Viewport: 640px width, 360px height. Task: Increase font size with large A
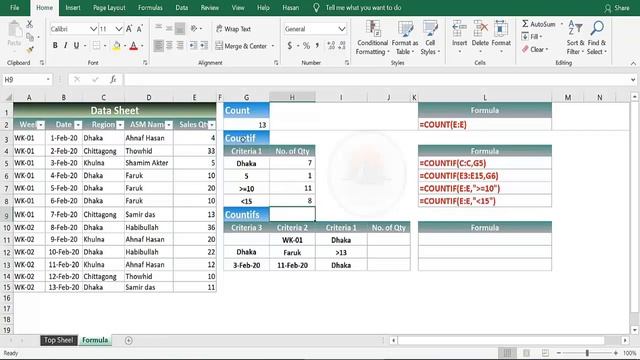(129, 29)
